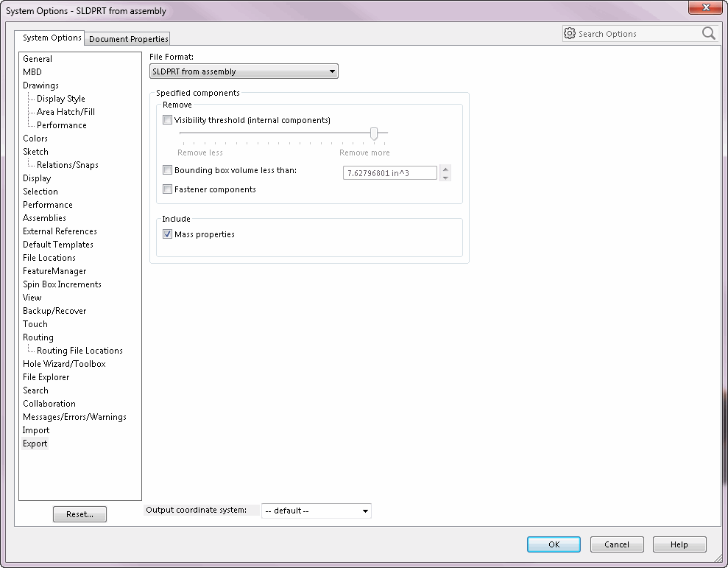Decrease the bounding box volume value
The height and width of the screenshot is (568, 728).
(446, 177)
